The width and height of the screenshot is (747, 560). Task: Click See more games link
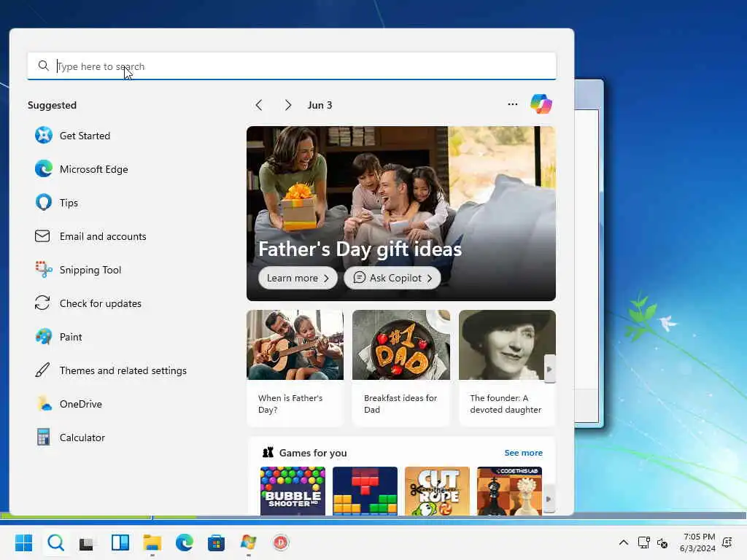click(523, 453)
